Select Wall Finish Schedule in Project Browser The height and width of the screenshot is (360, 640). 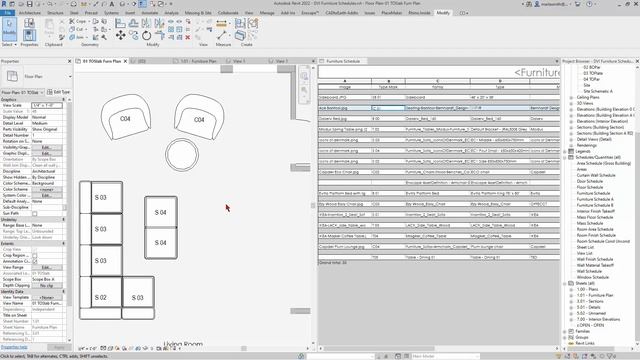[595, 259]
